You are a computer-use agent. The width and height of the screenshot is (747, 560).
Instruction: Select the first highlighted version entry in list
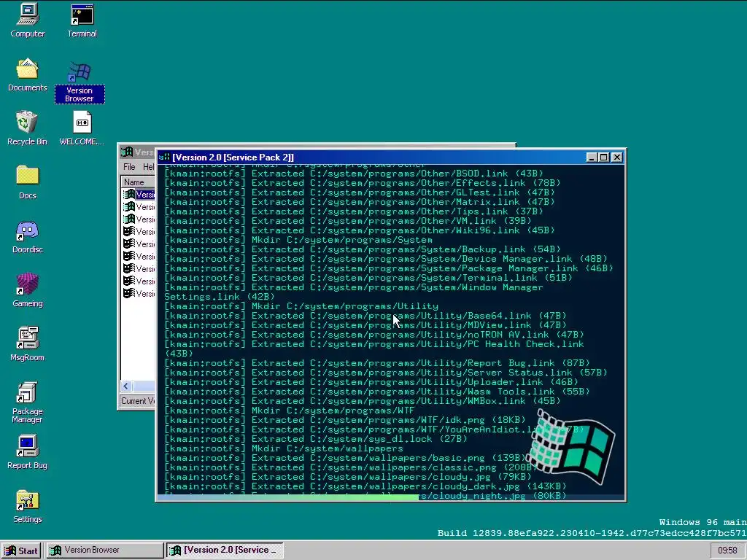click(x=139, y=194)
